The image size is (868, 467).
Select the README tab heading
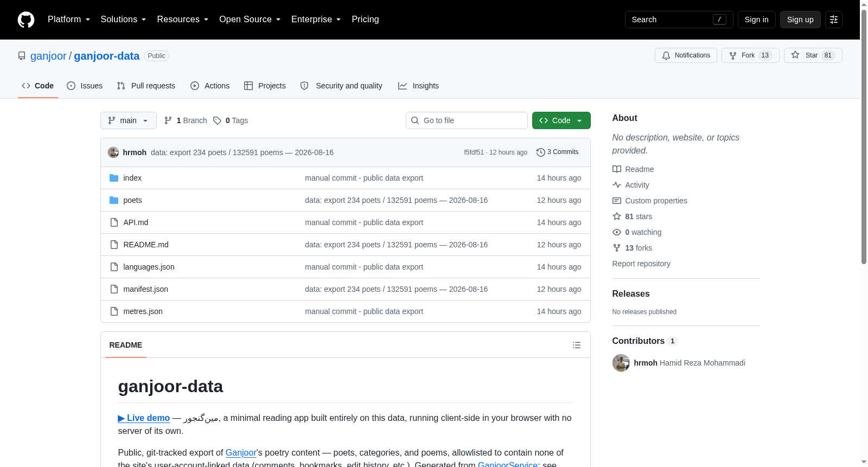coord(126,345)
